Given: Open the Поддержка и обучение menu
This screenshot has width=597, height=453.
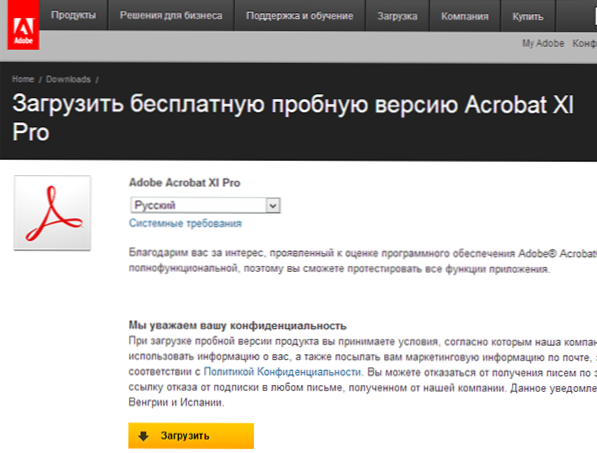Looking at the screenshot, I should pyautogui.click(x=300, y=16).
